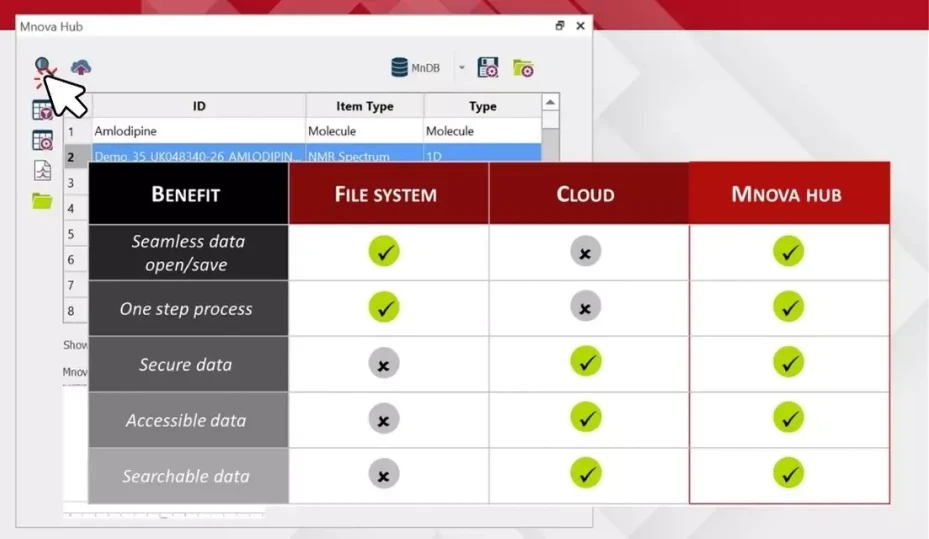
Task: Click the cloud upload icon
Action: (81, 67)
